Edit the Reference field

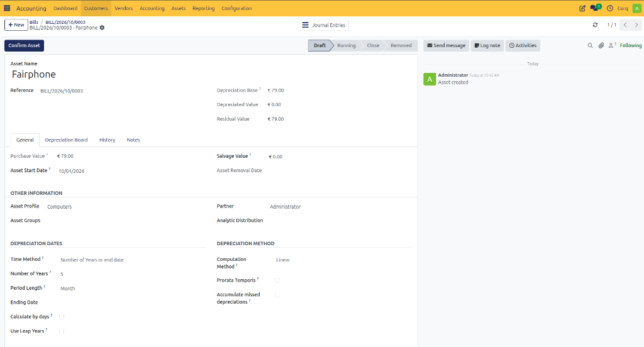point(122,91)
